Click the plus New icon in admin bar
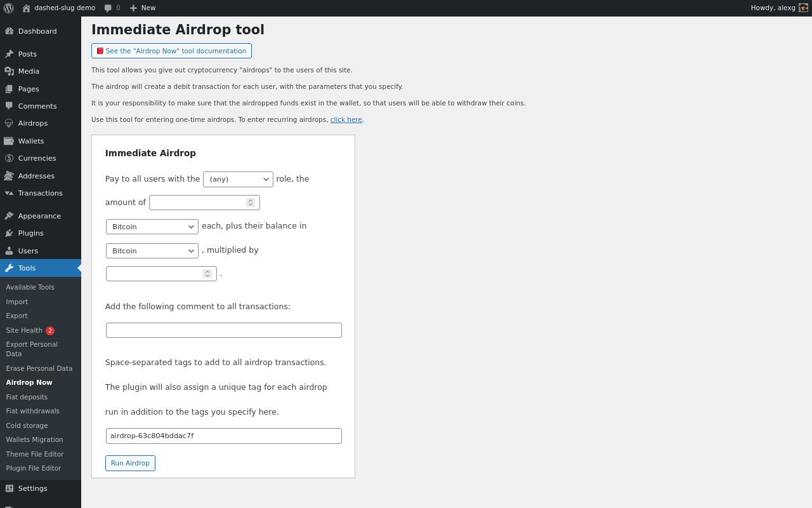This screenshot has height=508, width=812. click(133, 8)
